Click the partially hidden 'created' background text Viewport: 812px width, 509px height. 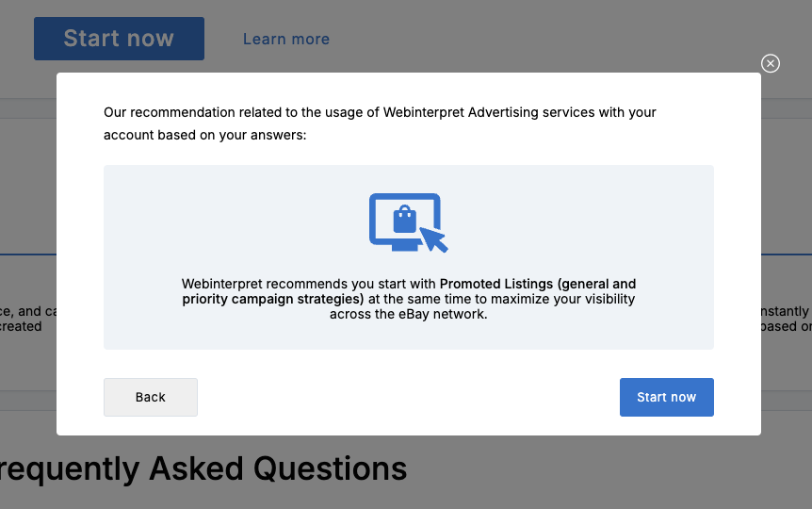pos(21,326)
